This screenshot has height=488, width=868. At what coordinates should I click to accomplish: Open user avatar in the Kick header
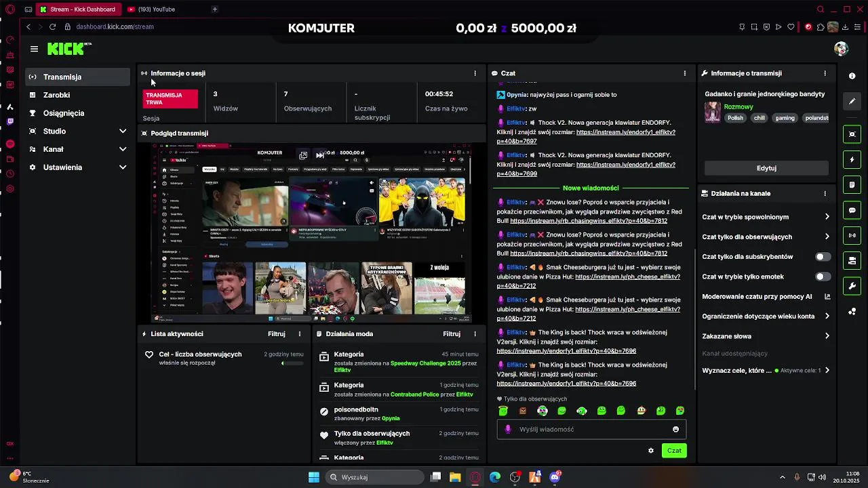(841, 49)
